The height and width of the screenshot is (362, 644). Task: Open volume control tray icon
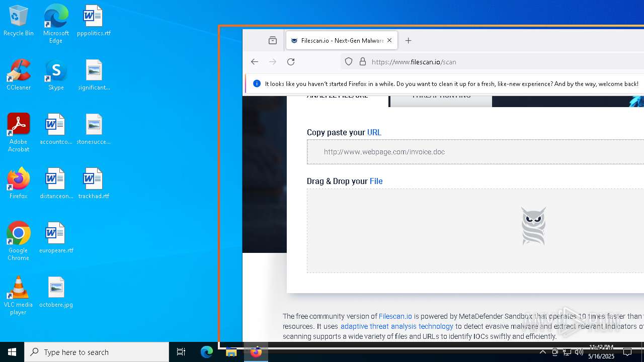coord(579,352)
